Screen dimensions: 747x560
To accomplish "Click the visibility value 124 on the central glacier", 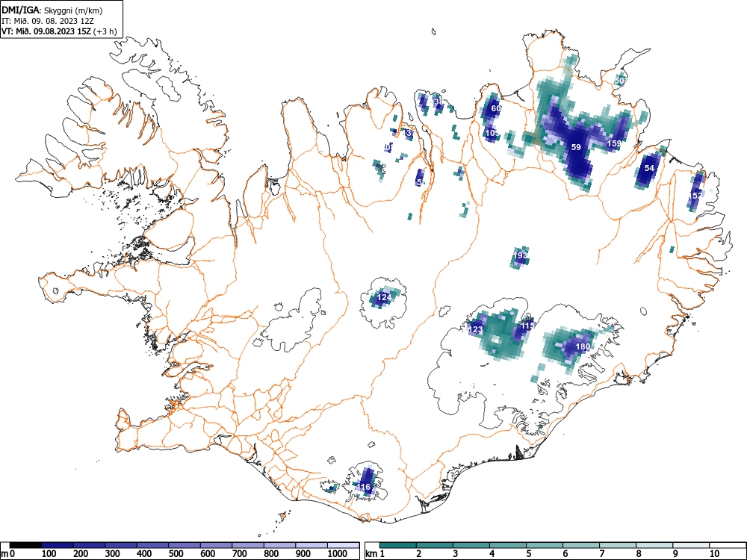I will 384,298.
